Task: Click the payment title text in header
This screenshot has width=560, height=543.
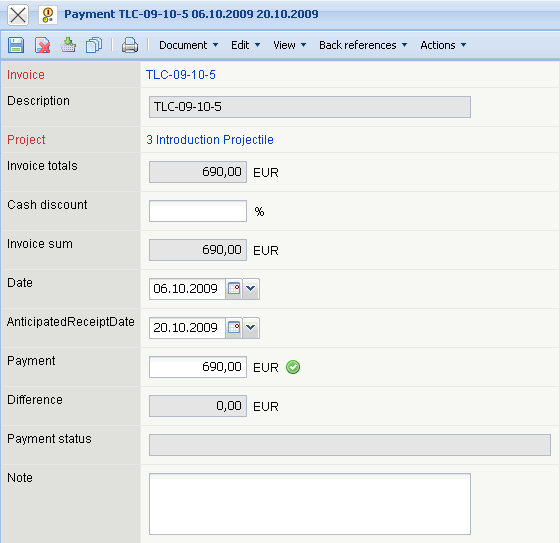Action: pyautogui.click(x=191, y=14)
